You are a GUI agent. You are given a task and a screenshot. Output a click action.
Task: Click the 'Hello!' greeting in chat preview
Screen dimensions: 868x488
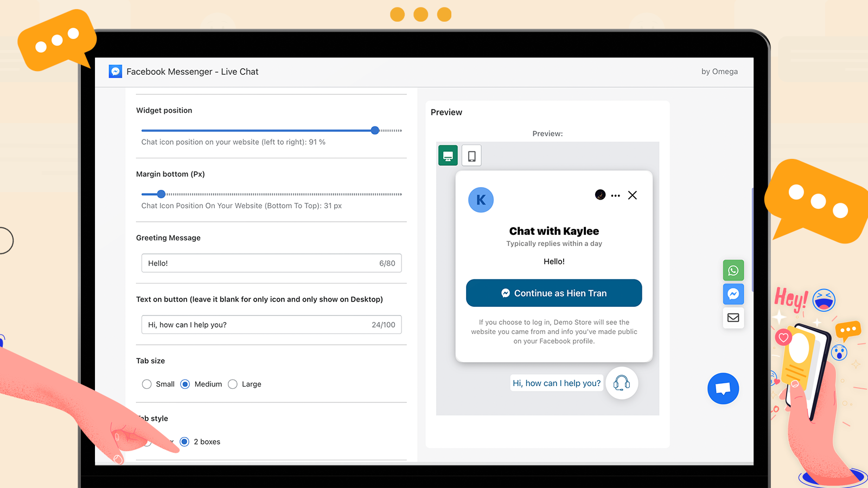tap(554, 261)
